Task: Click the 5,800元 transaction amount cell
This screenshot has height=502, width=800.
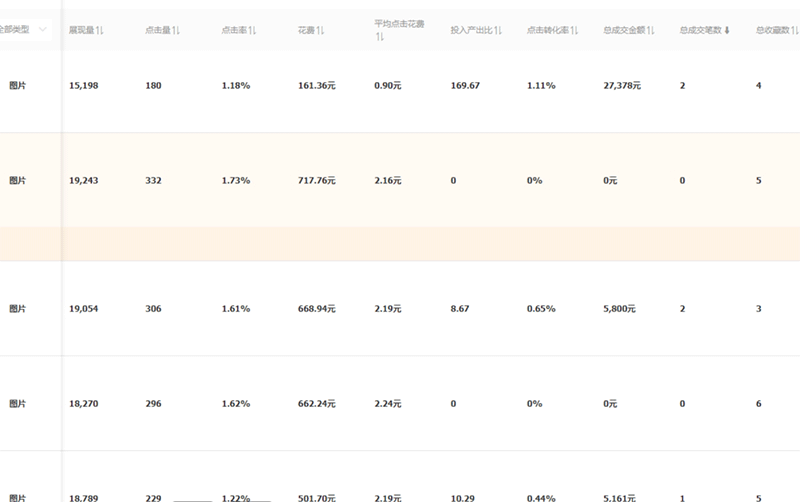Action: [x=619, y=309]
